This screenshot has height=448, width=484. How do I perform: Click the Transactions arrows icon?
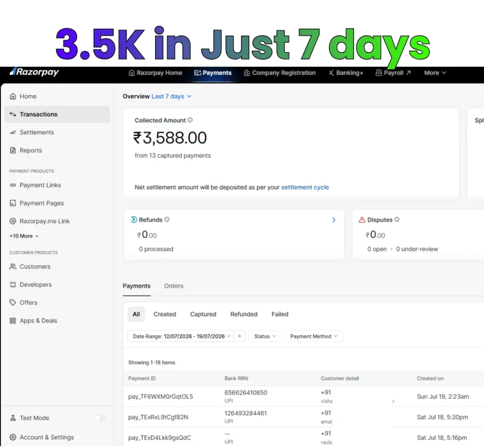13,114
